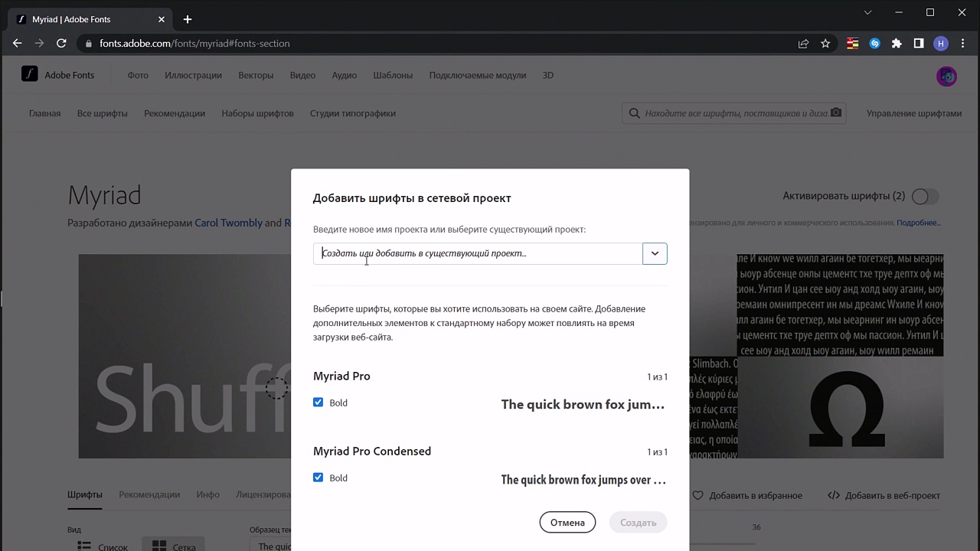
Task: Close the Myriad Adobe Fonts tab
Action: [162, 19]
